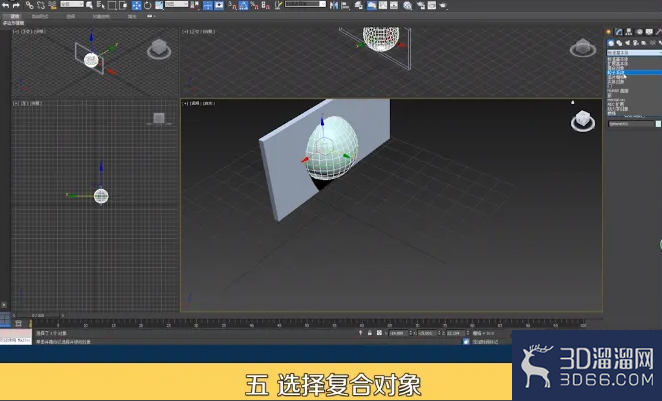
Task: Open the Hierarchy command panel tab
Action: coord(629,32)
